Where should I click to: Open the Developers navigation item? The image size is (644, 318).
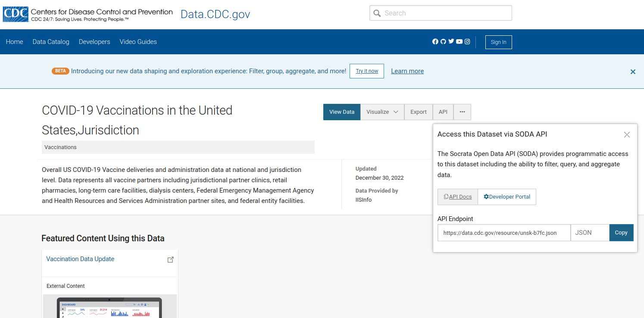(94, 42)
